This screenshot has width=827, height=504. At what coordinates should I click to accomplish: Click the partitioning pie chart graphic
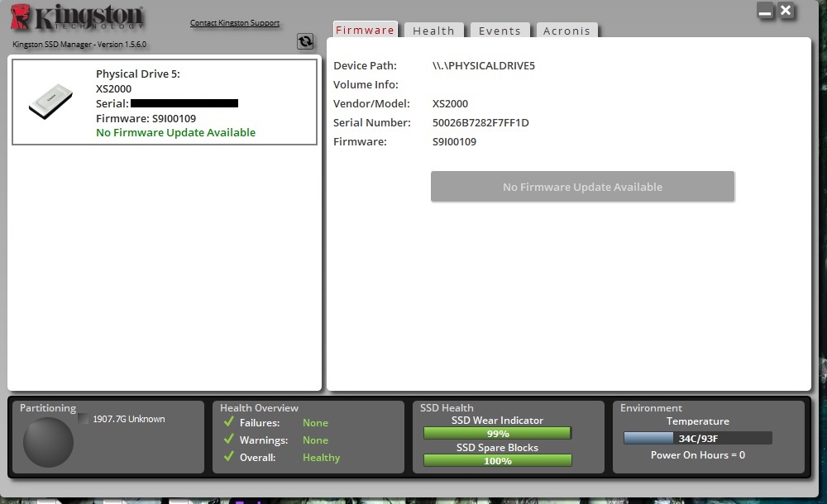click(x=48, y=442)
